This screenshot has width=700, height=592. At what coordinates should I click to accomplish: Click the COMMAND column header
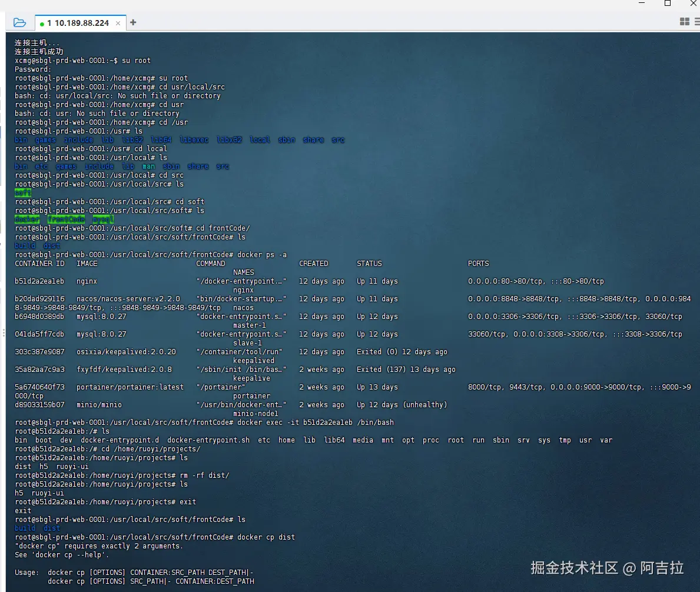[211, 264]
